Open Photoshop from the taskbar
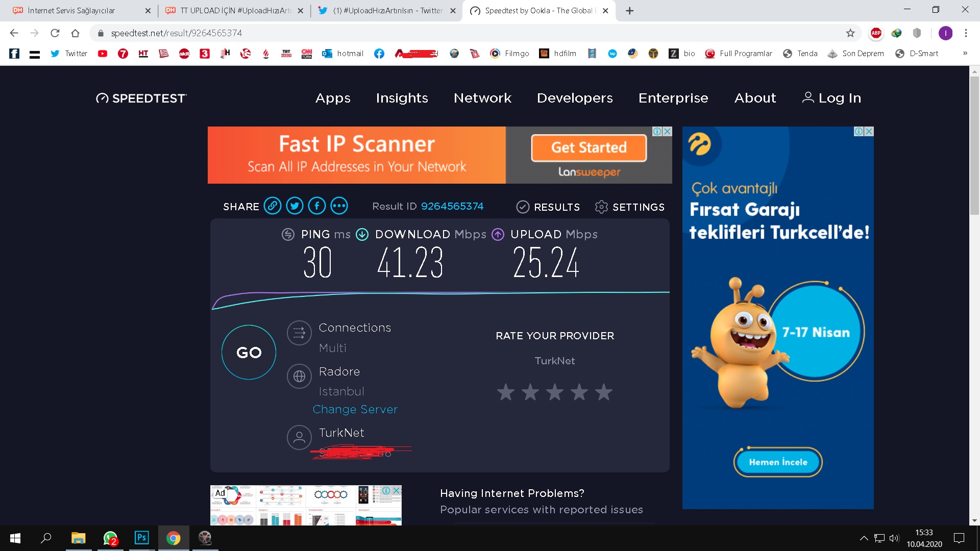Screen dimensions: 980x551 point(141,538)
